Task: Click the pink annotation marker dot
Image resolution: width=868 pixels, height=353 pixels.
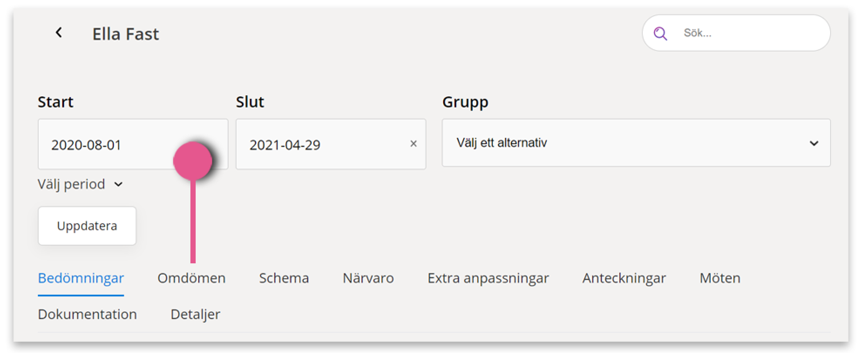Action: coord(193,161)
